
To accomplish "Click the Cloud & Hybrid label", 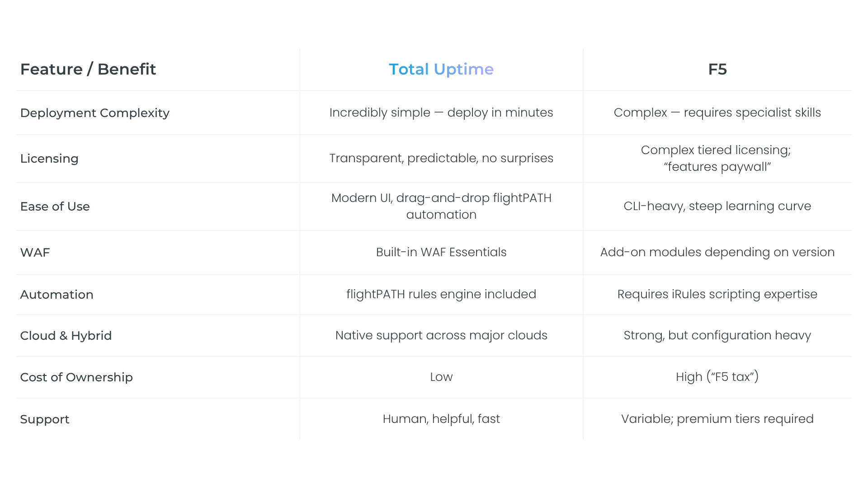I will (66, 336).
